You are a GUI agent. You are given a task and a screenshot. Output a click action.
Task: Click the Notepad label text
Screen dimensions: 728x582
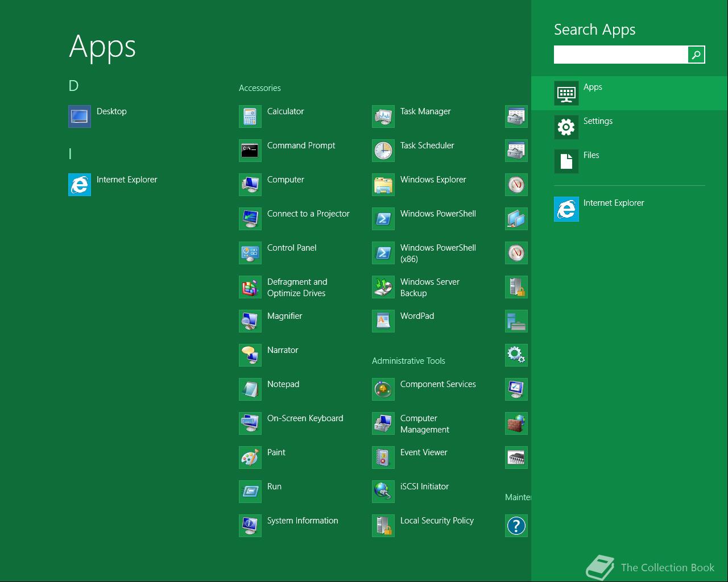click(x=283, y=384)
